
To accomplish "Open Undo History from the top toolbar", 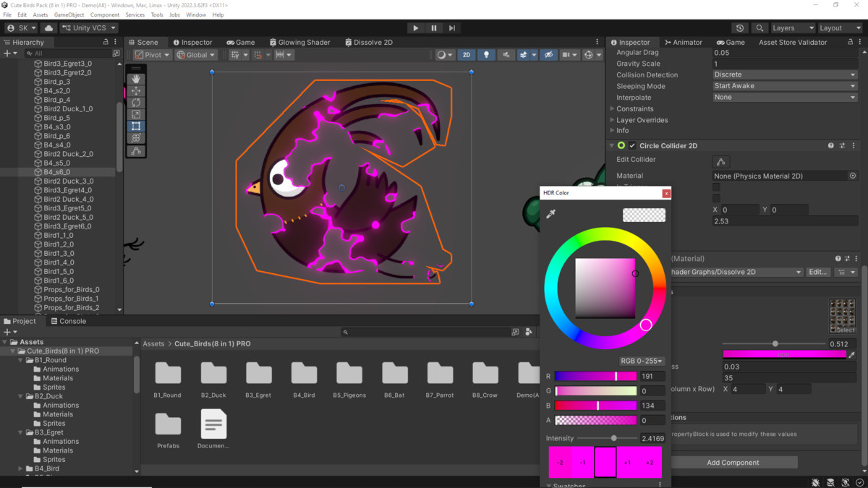I will 739,28.
